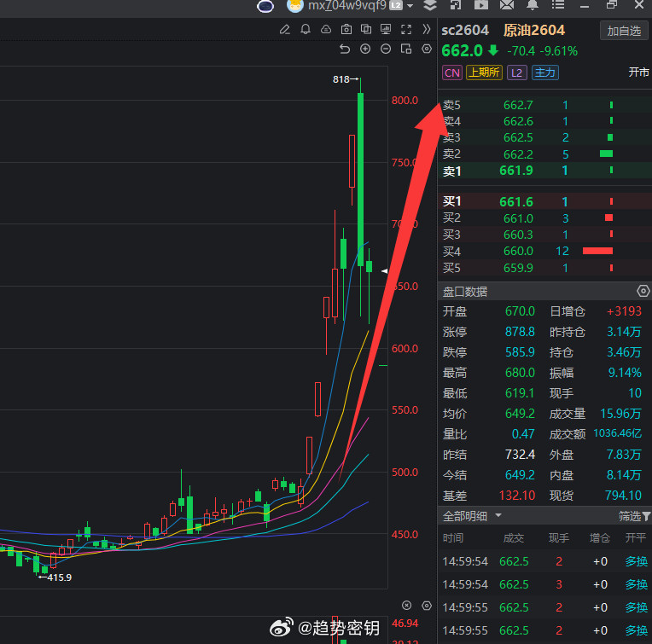652x644 pixels.
Task: Toggle the 上期所 exchange tag
Action: click(x=484, y=73)
